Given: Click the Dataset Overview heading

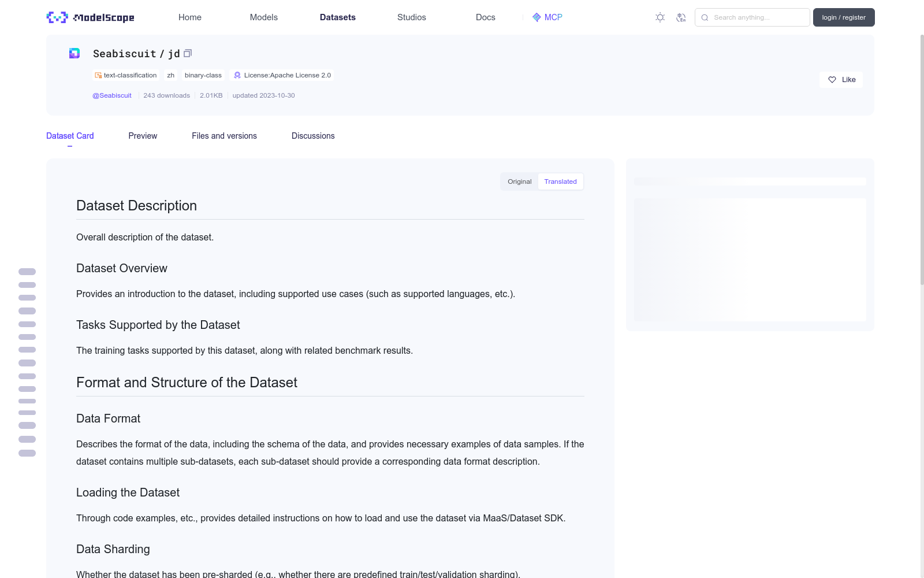Looking at the screenshot, I should coord(122,268).
